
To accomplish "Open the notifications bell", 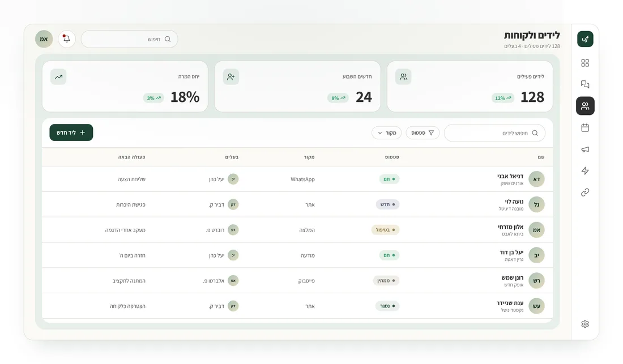I will coord(67,39).
